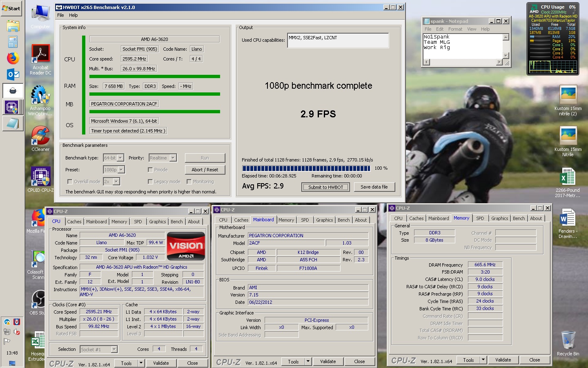This screenshot has height=368, width=588.
Task: Open Help menu in HWBOT x265 Benchmark
Action: pyautogui.click(x=73, y=15)
